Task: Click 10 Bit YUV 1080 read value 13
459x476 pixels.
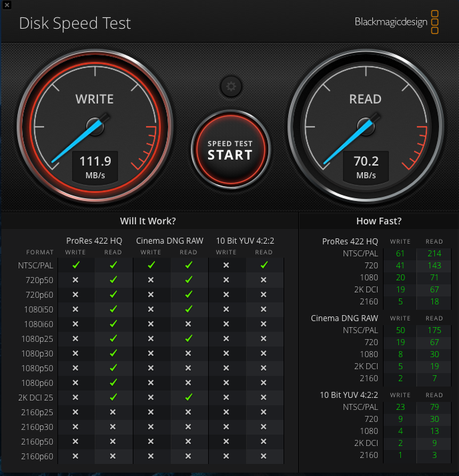Action: 434,431
